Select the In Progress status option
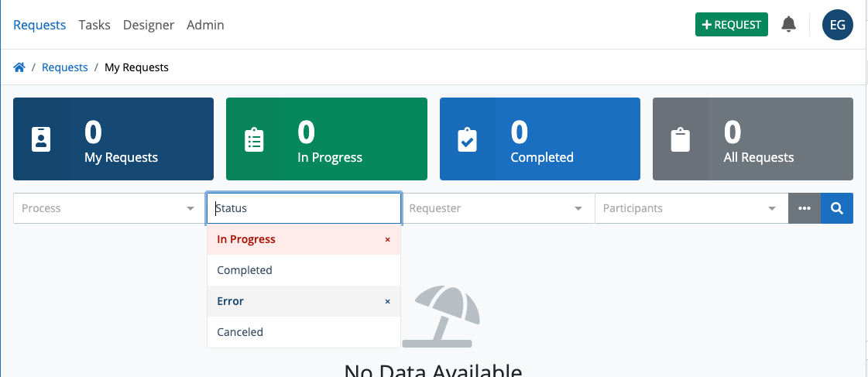 pos(304,239)
